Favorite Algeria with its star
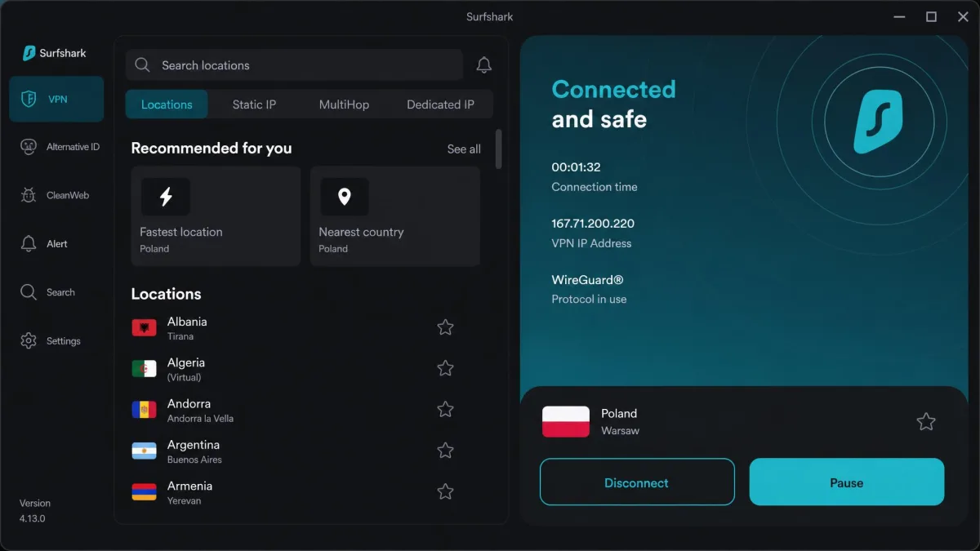 445,368
